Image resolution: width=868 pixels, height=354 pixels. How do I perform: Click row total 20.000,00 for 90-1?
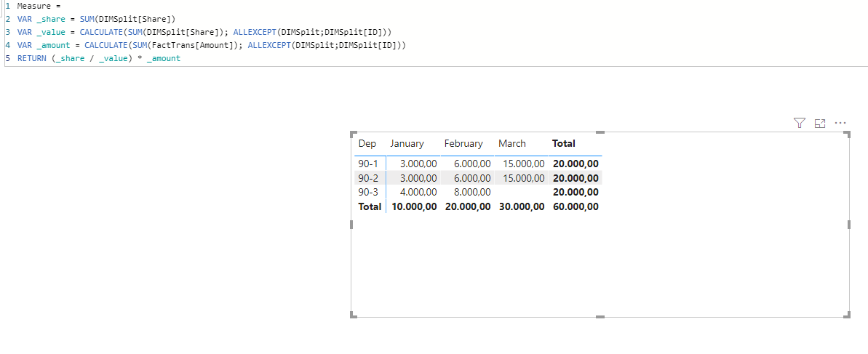tap(576, 164)
